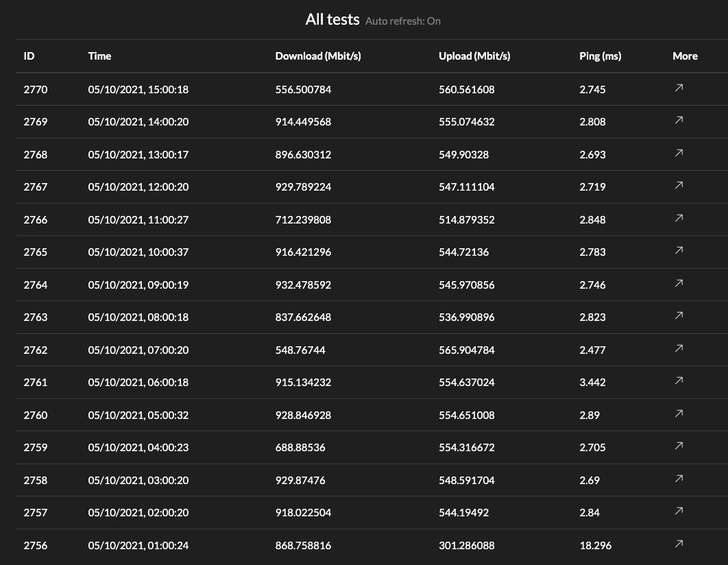This screenshot has height=565, width=728.
Task: Click download value 688.88536
Action: pos(300,448)
